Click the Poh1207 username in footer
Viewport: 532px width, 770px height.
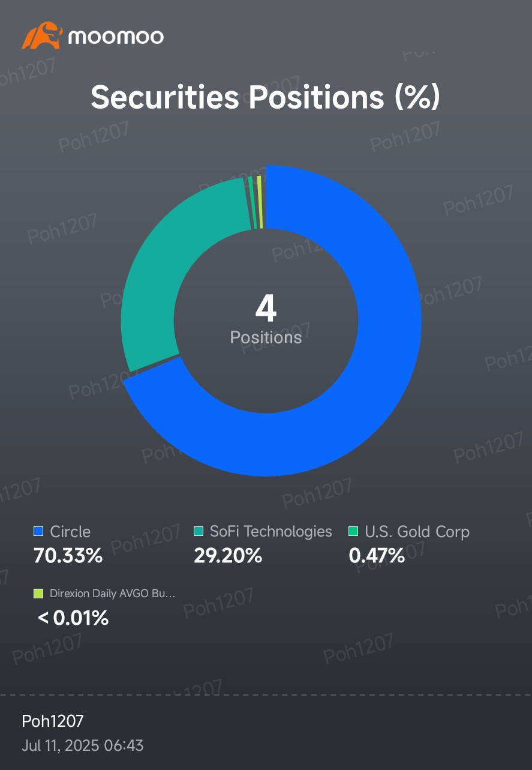tap(53, 721)
